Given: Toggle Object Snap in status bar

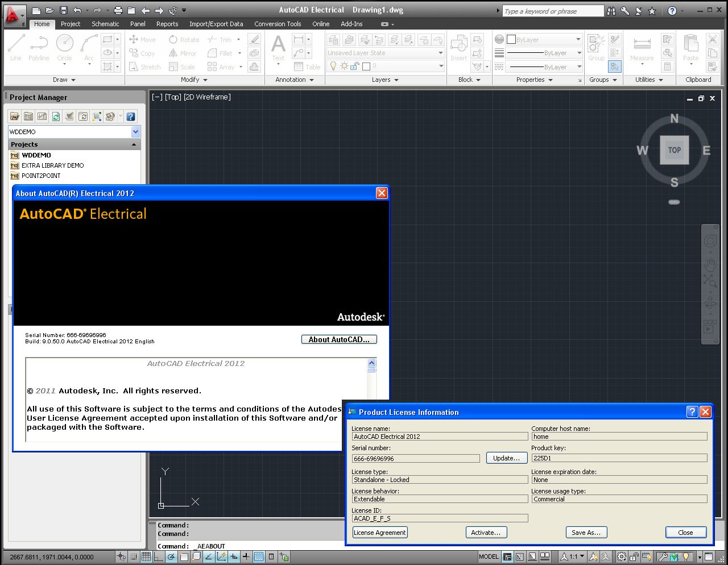Looking at the screenshot, I should tap(184, 556).
